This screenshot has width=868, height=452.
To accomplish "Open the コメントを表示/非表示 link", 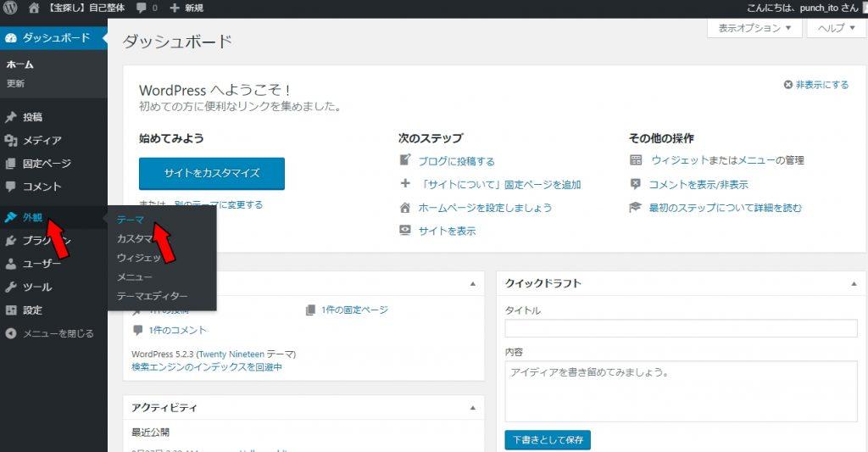I will [x=698, y=185].
